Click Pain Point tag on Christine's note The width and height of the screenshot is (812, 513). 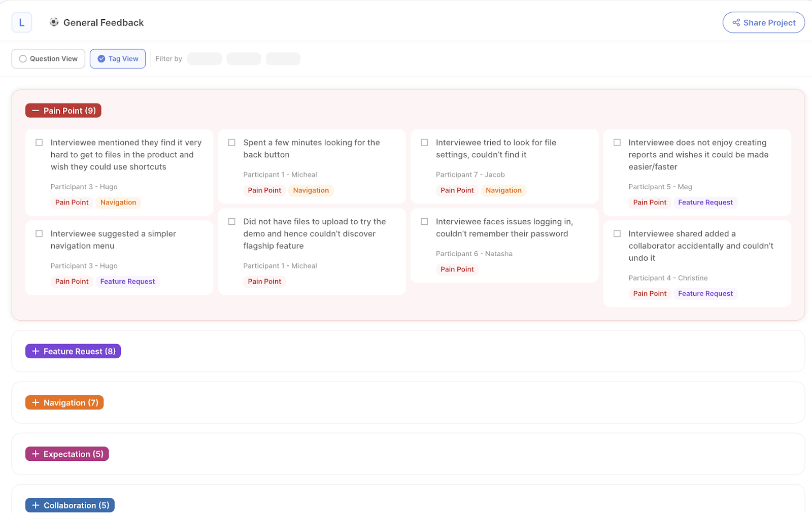[x=650, y=294]
